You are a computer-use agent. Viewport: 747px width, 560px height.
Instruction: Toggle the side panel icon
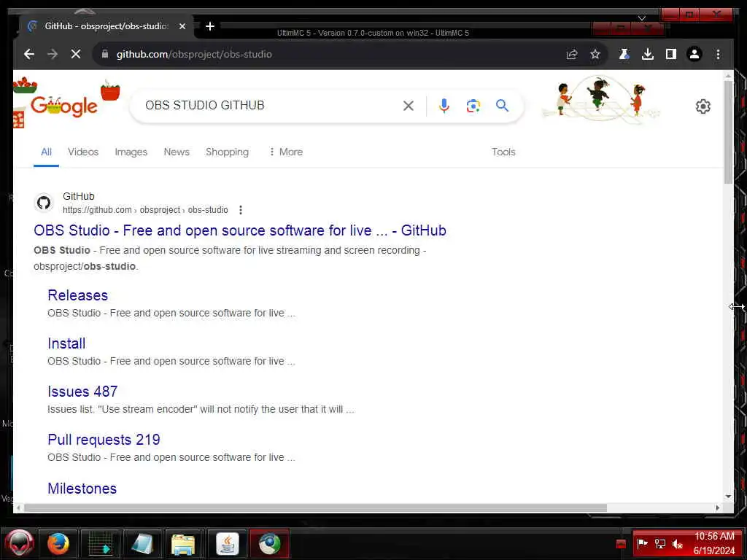click(671, 54)
